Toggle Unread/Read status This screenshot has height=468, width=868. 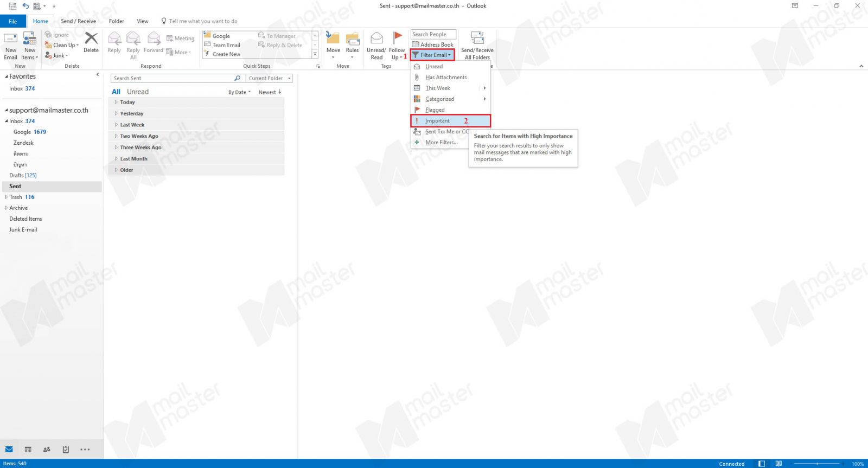tap(376, 46)
